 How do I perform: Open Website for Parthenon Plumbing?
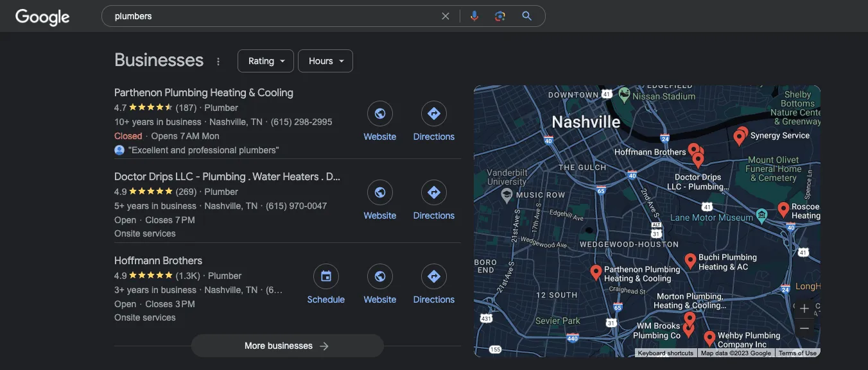(379, 113)
